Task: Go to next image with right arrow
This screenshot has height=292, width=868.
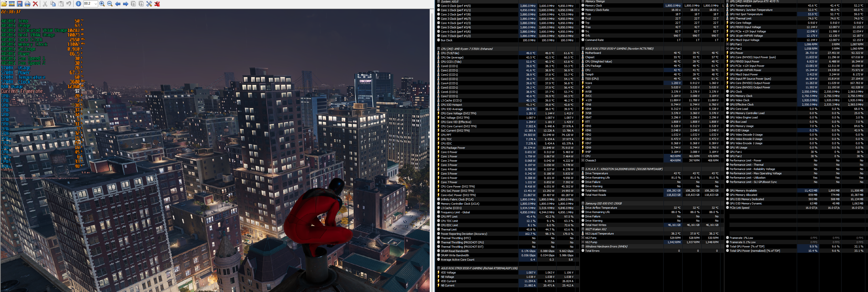Action: coord(125,4)
